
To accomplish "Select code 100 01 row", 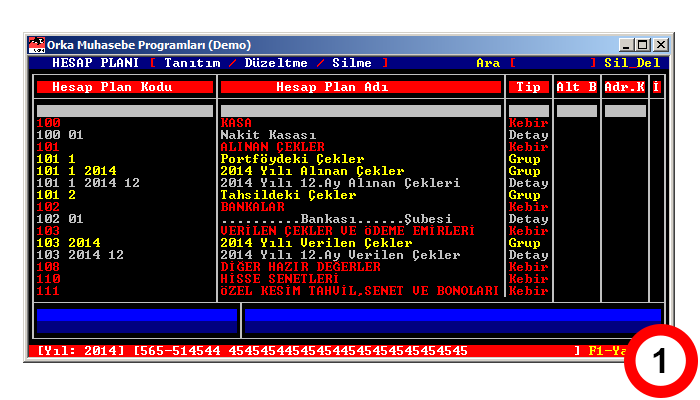I will pyautogui.click(x=60, y=135).
